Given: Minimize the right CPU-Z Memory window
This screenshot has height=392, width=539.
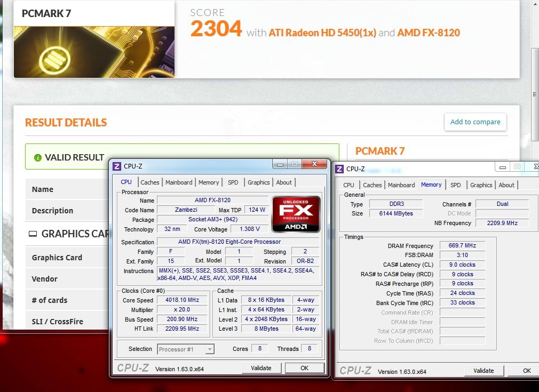Looking at the screenshot, I should pyautogui.click(x=503, y=167).
